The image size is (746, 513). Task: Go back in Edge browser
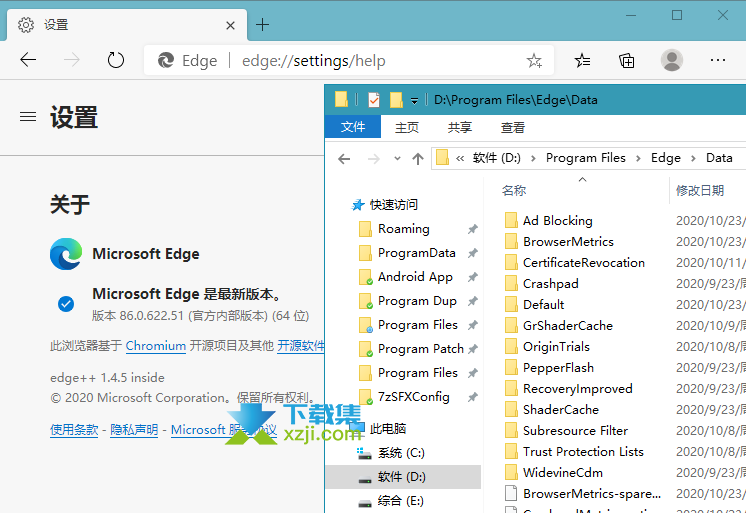pyautogui.click(x=28, y=60)
